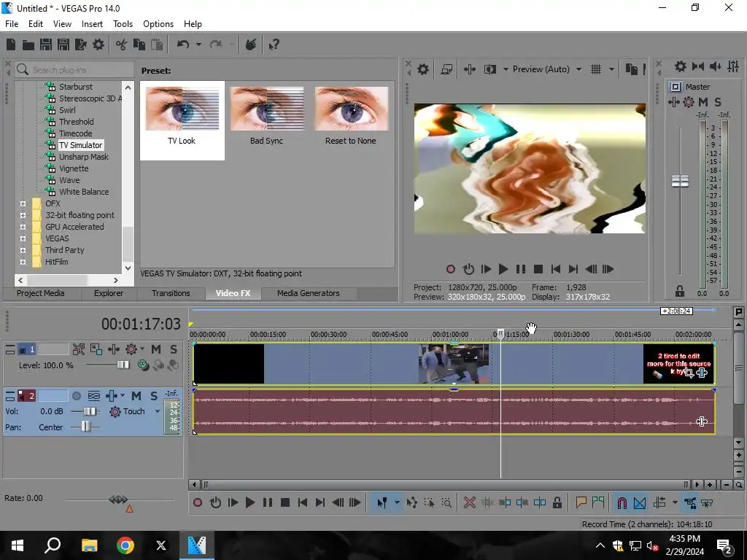
Task: Click the Lock event padlock icon
Action: tap(557, 503)
